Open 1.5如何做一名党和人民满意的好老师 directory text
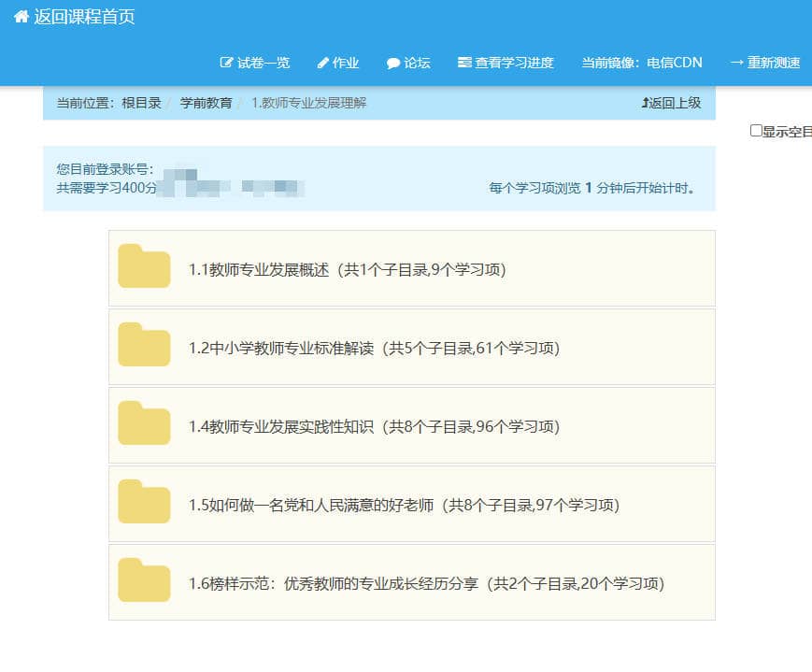This screenshot has height=672, width=812. point(404,505)
